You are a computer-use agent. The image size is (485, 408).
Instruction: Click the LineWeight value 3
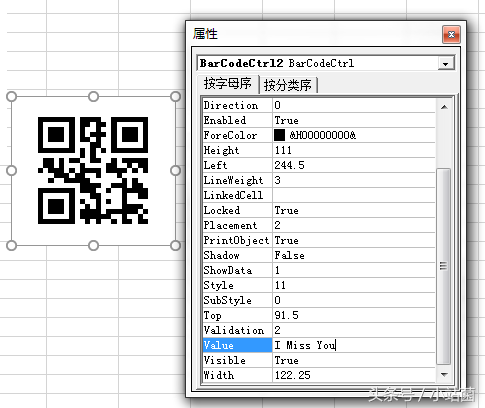pyautogui.click(x=354, y=180)
